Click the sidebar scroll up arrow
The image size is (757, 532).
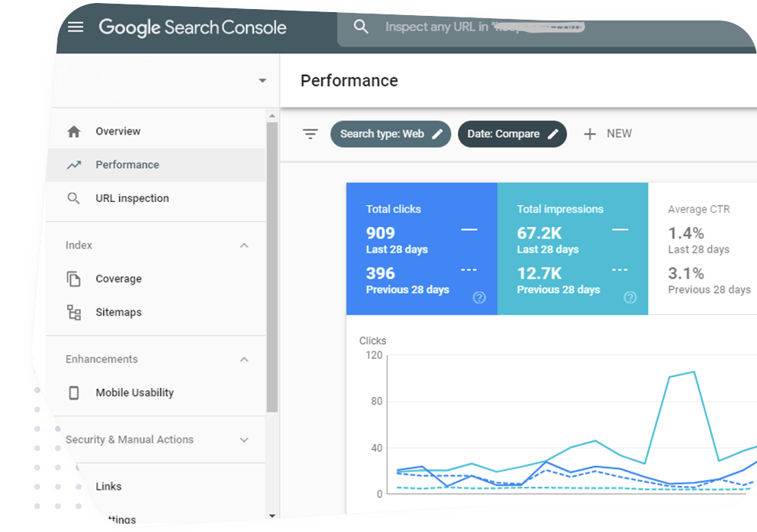coord(273,116)
